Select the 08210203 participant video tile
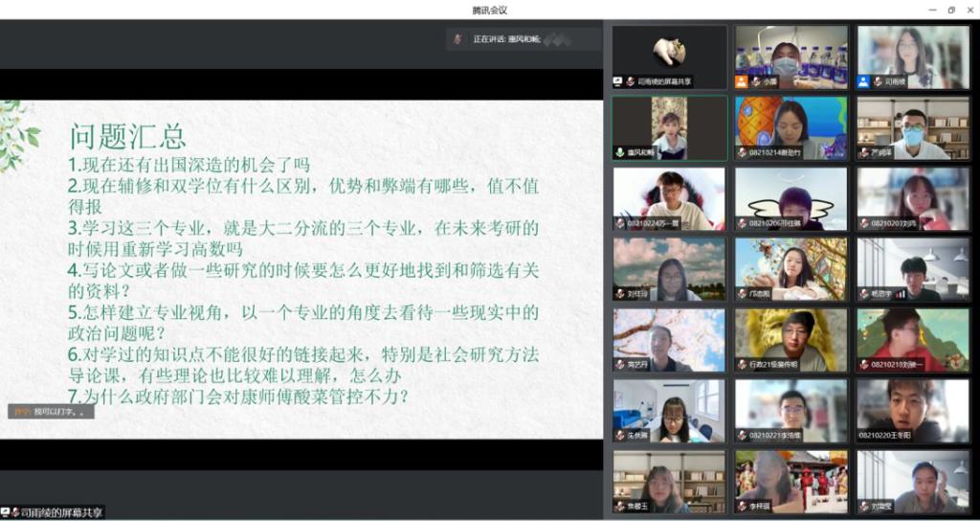Image resolution: width=980 pixels, height=521 pixels. click(913, 198)
